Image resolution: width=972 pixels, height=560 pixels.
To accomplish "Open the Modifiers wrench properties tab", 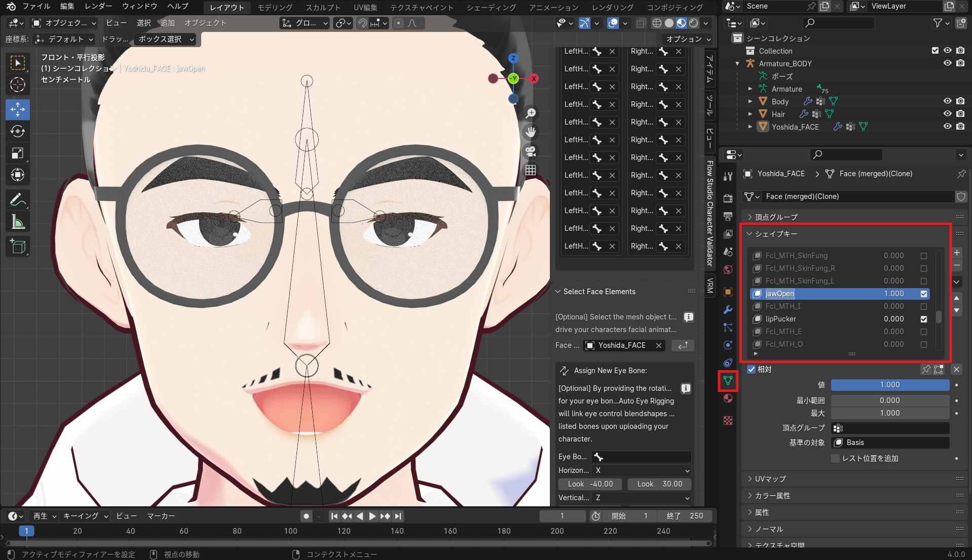I will tap(728, 310).
